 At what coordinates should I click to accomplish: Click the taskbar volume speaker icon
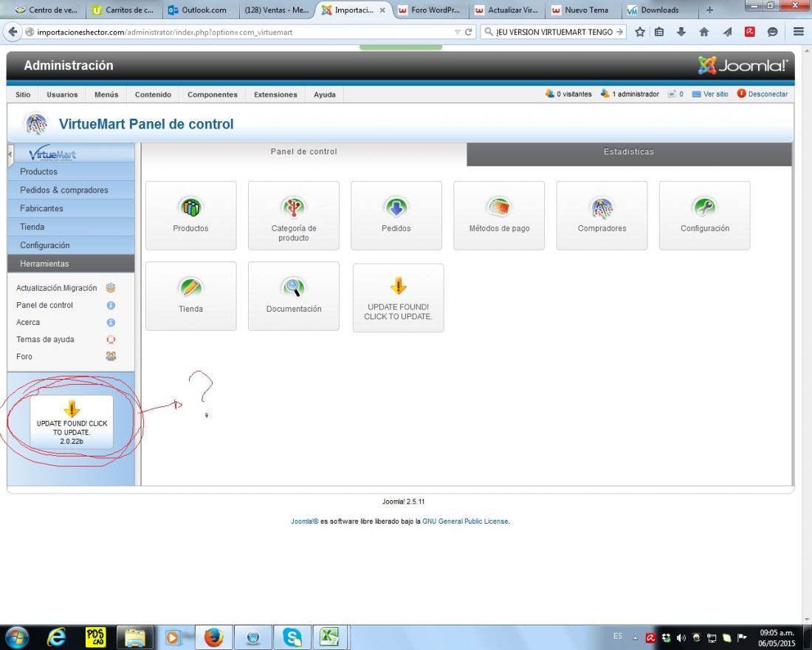(681, 637)
